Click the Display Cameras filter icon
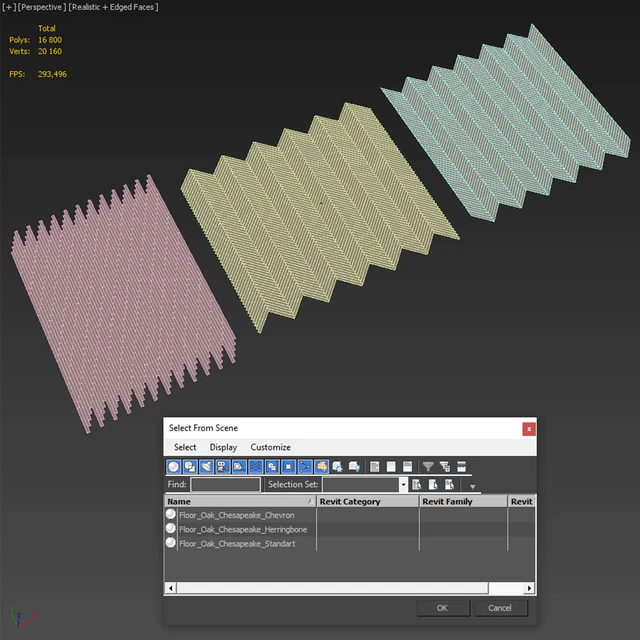640x640 pixels. coord(223,466)
